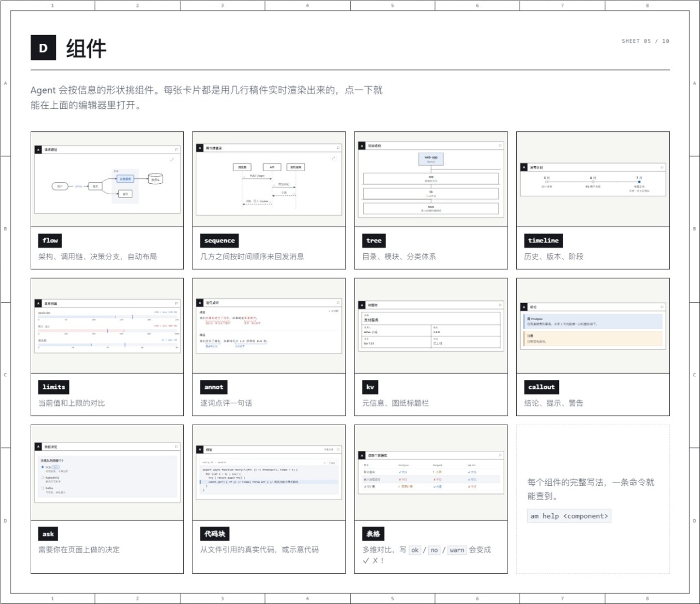Click the 表格 component label

pos(374,534)
